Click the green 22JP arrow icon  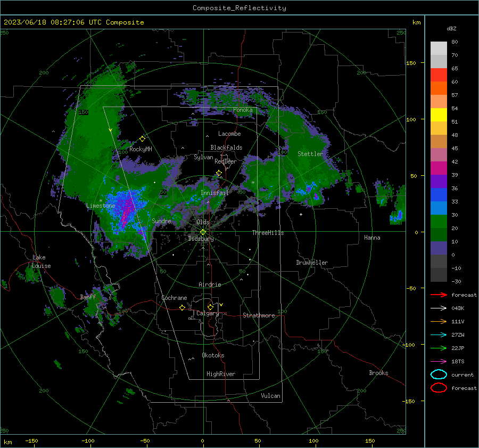coord(439,348)
